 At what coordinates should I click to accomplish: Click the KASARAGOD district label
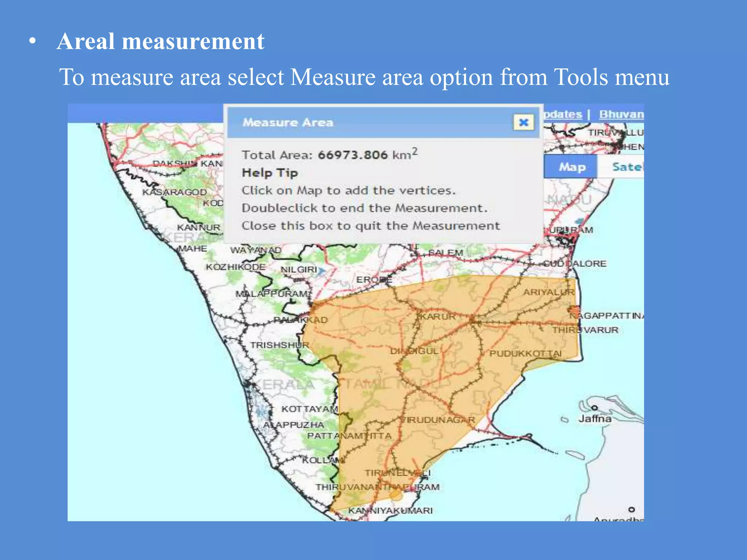(174, 192)
